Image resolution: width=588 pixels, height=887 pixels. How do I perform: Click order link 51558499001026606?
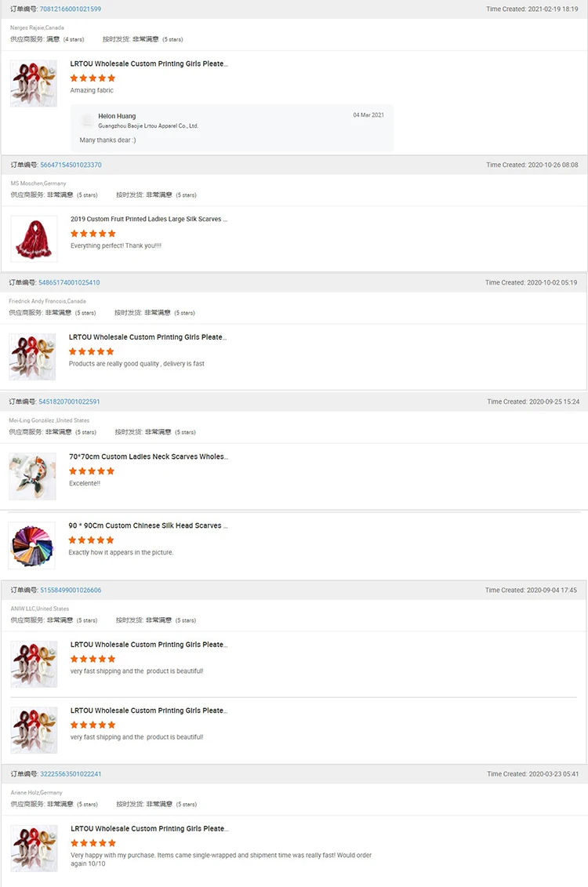pyautogui.click(x=71, y=590)
